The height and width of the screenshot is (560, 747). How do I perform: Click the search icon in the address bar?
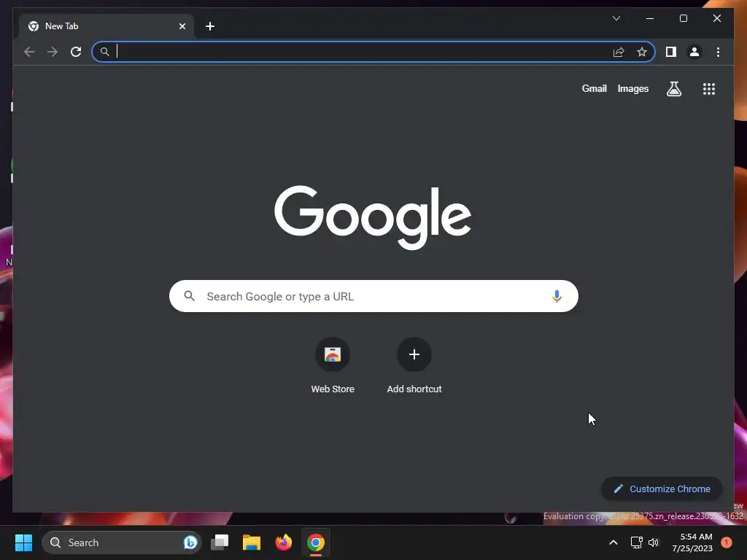pos(105,52)
